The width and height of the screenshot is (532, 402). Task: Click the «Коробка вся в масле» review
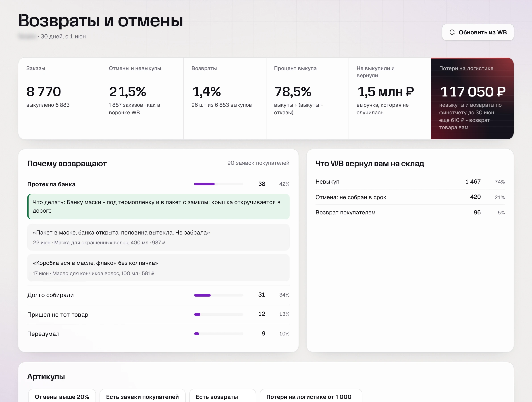[x=158, y=268]
